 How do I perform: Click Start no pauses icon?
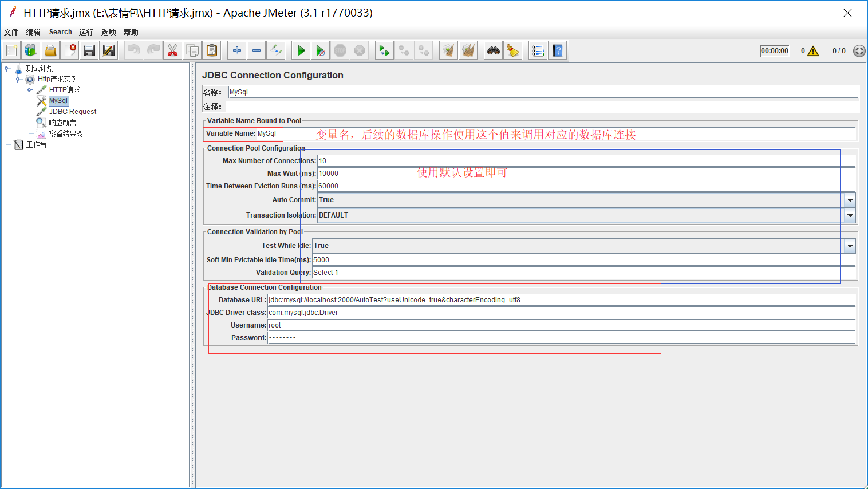tap(320, 50)
